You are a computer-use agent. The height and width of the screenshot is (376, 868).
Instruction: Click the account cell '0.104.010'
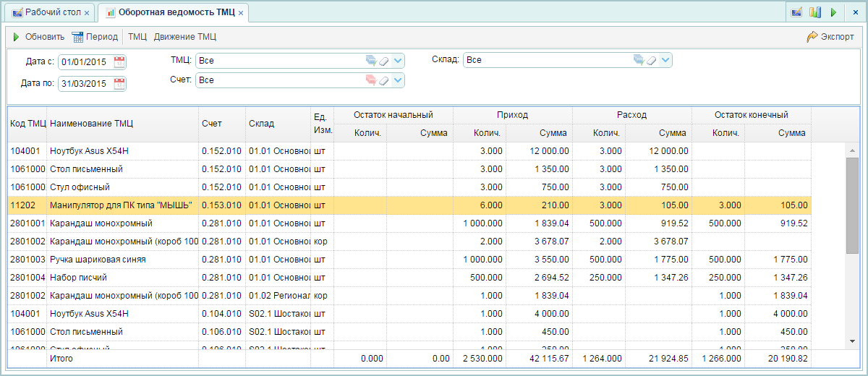point(222,314)
